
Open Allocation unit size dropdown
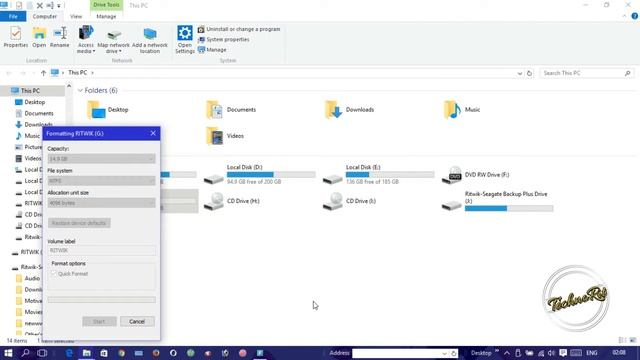(101, 203)
